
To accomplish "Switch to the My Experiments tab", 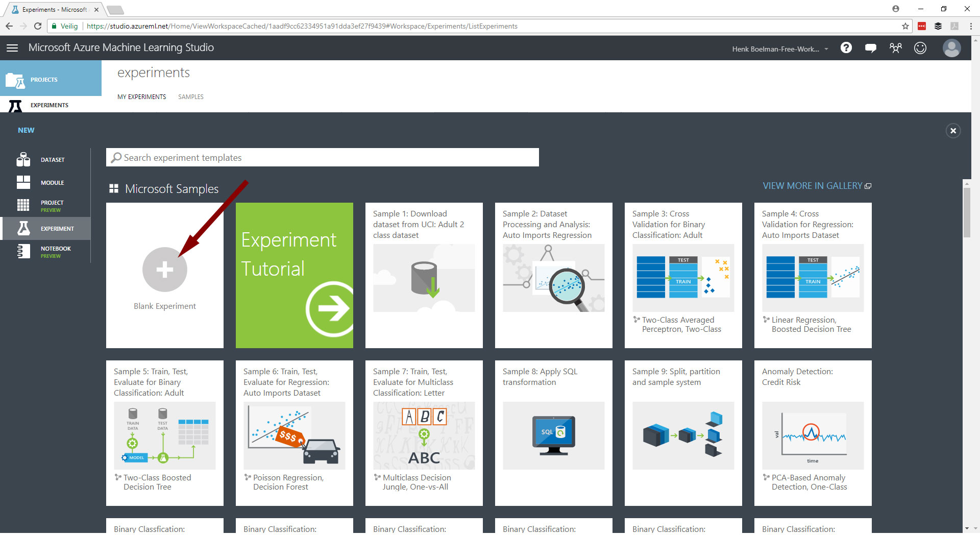I will (141, 96).
